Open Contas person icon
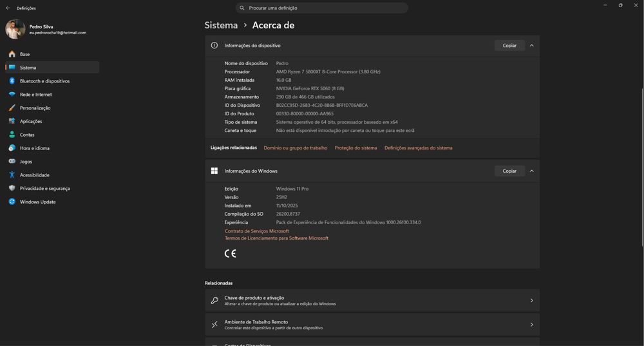The height and width of the screenshot is (346, 644). point(12,135)
